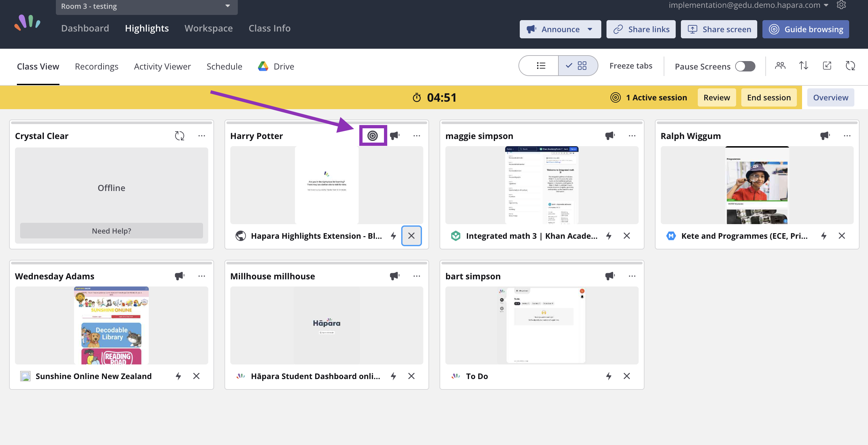Send announcement to Harry Potter
The image size is (868, 445).
395,136
